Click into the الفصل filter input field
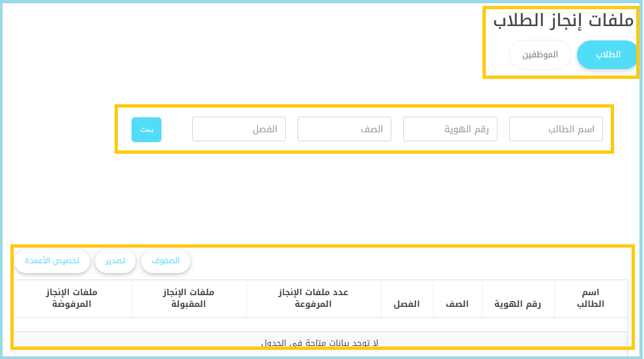The image size is (644, 359). [x=238, y=129]
